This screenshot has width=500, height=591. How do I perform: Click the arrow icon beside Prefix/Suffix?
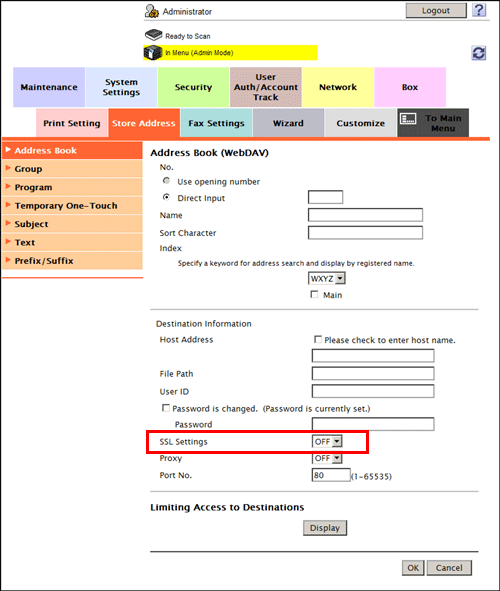click(8, 260)
